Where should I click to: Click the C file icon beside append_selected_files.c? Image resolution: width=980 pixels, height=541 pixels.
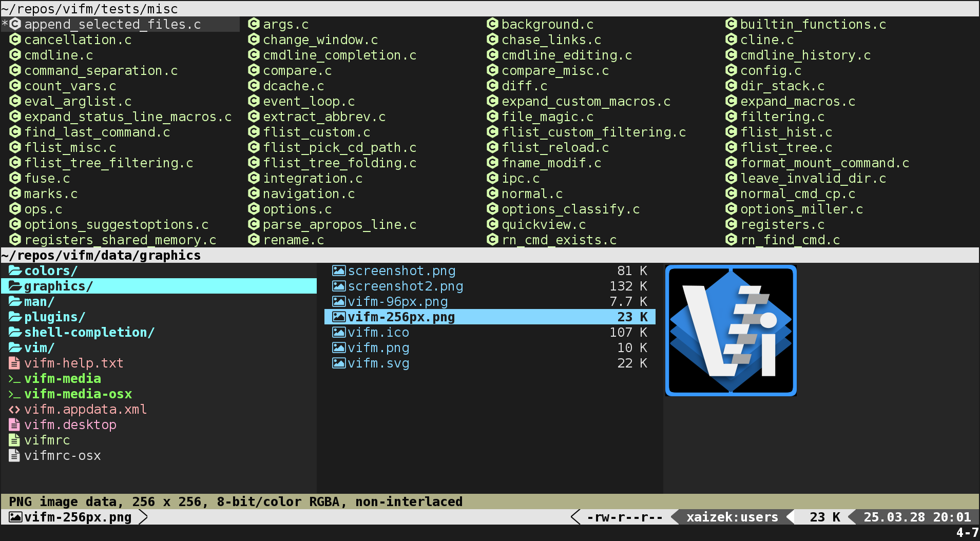(15, 24)
